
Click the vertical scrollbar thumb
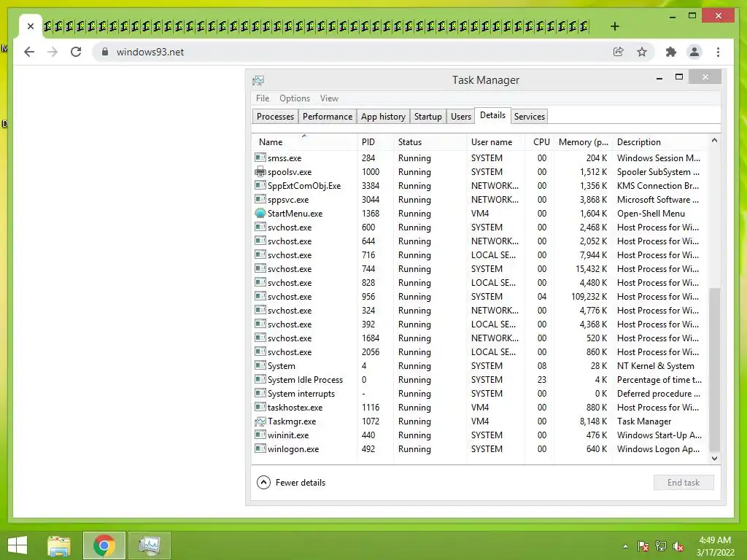pos(714,369)
